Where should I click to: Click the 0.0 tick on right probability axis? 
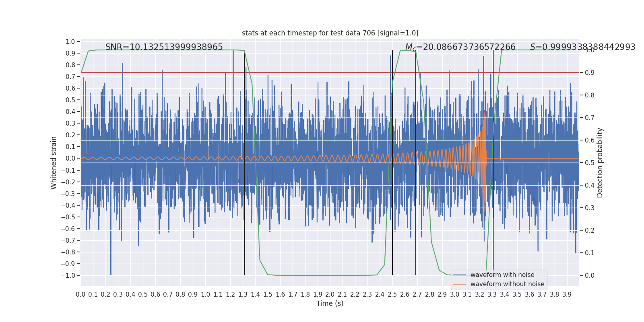[x=589, y=275]
